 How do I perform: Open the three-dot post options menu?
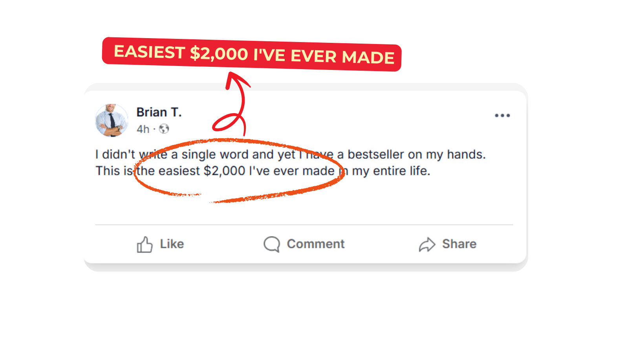[502, 115]
